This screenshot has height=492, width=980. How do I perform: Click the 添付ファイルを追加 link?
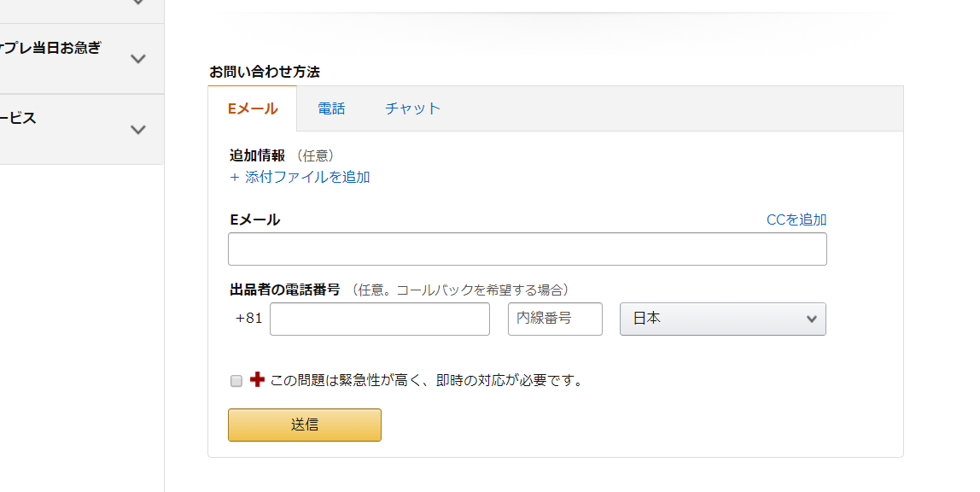tap(300, 177)
